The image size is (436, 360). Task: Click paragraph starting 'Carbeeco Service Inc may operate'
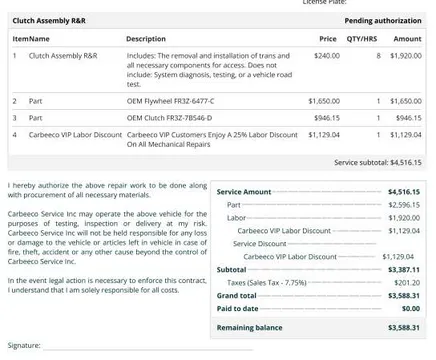(x=107, y=237)
